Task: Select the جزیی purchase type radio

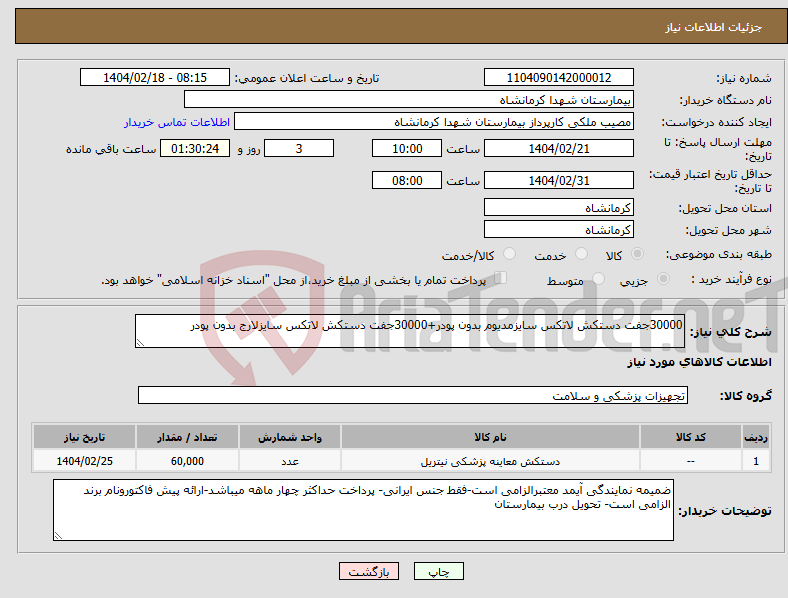Action: (663, 278)
